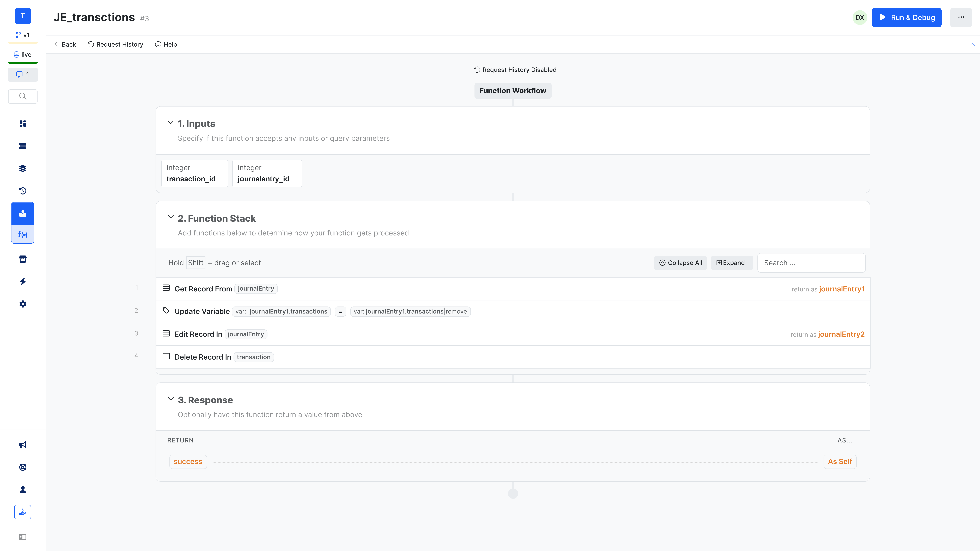Open the stacked layers API icon
The height and width of the screenshot is (551, 980).
(x=23, y=168)
